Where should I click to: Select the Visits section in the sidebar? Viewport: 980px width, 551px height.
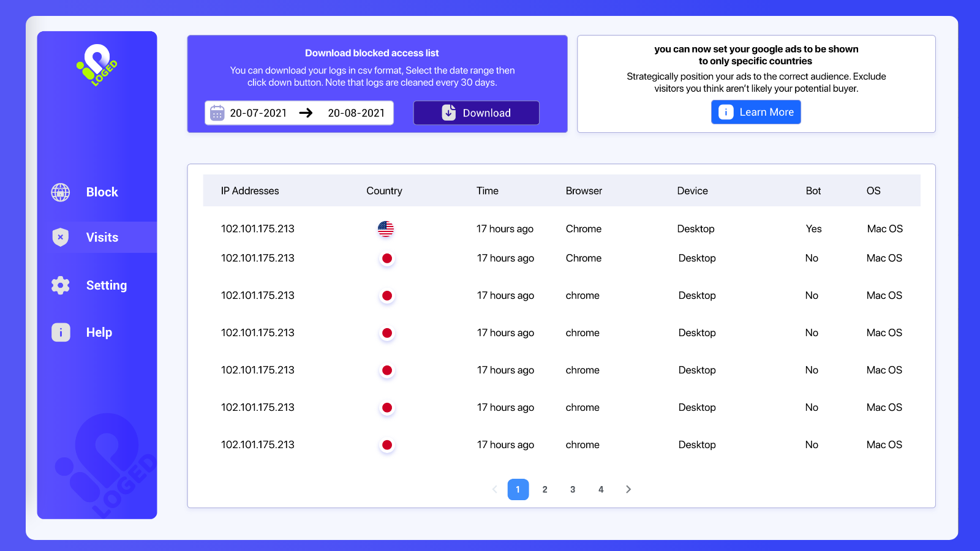102,237
